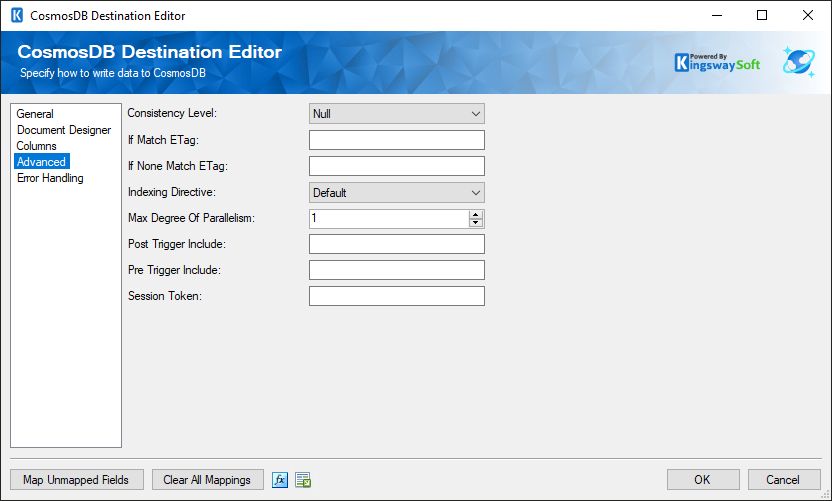Screen dimensions: 832x501
Task: Click the green table mapping icon
Action: coord(303,480)
